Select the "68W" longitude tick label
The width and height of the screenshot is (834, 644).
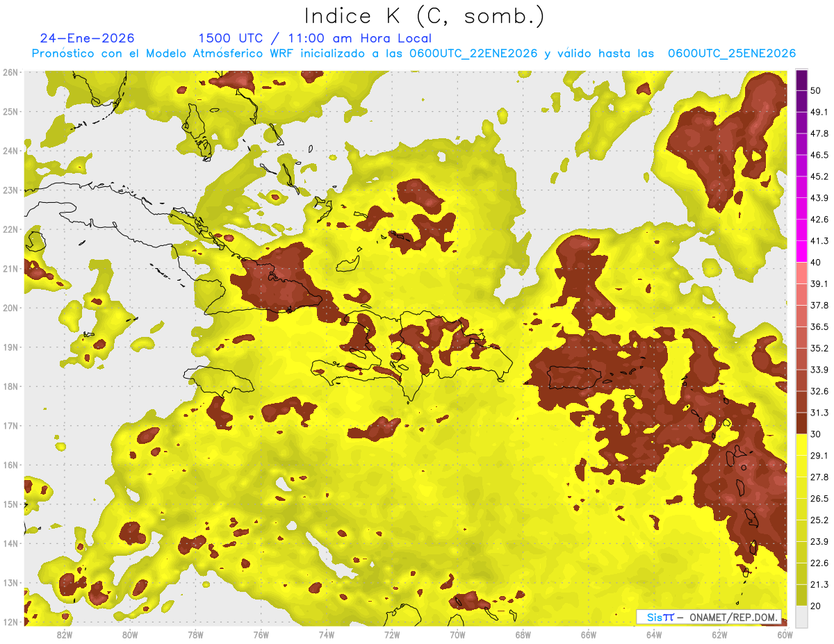pyautogui.click(x=523, y=634)
